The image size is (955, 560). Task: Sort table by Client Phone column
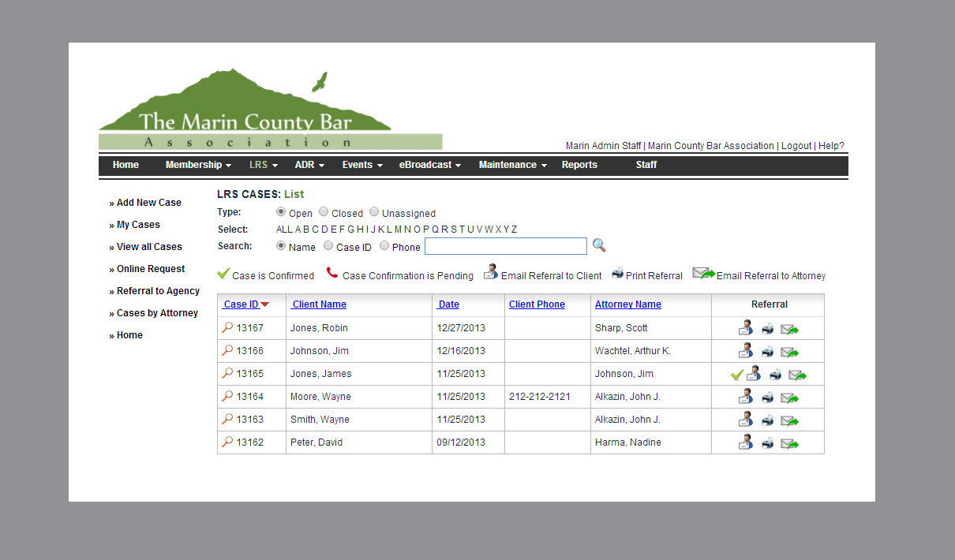click(537, 304)
